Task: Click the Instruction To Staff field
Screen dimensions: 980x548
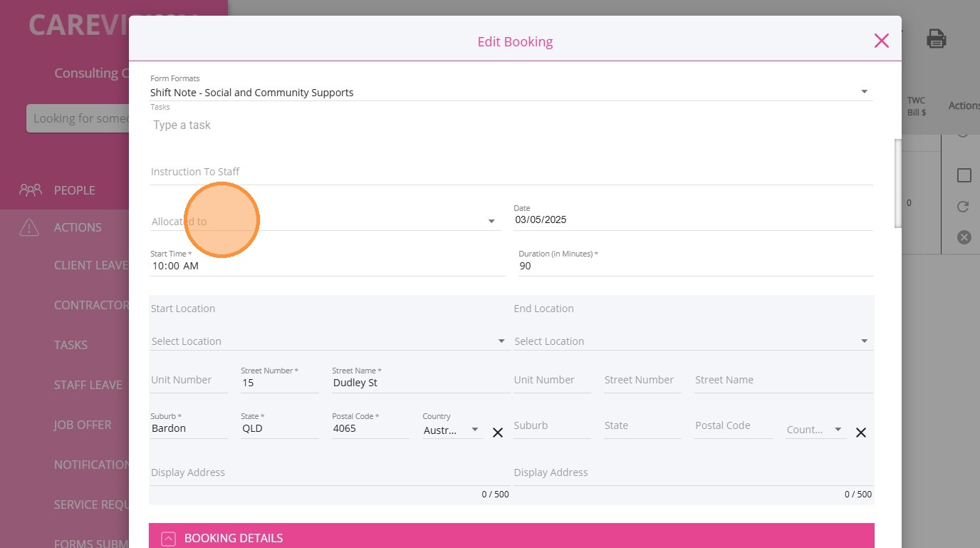Action: [x=511, y=172]
